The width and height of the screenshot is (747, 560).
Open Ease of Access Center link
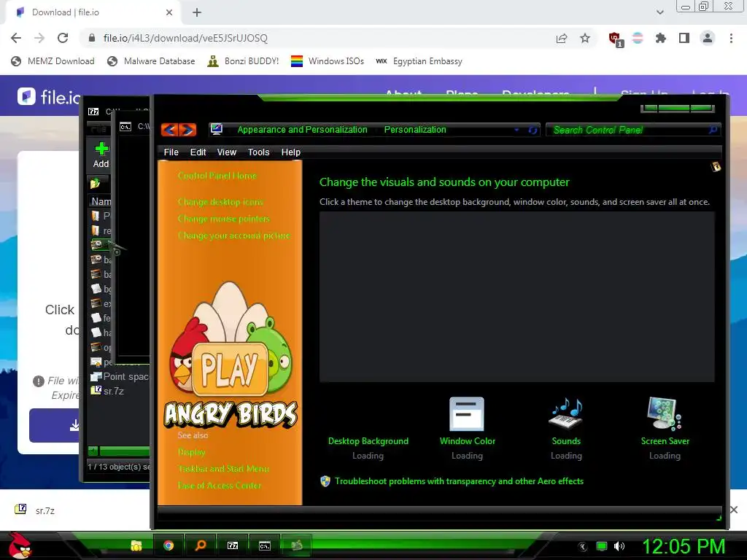pos(220,485)
